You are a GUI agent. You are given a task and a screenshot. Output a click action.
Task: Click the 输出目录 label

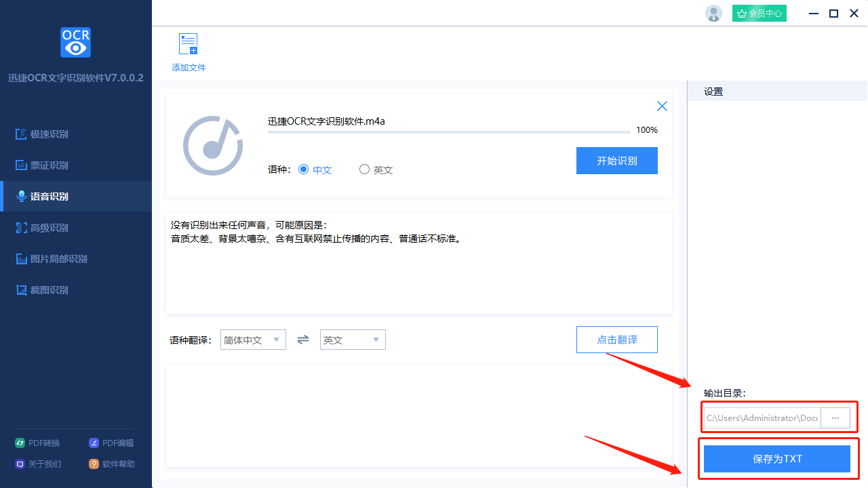[x=725, y=393]
